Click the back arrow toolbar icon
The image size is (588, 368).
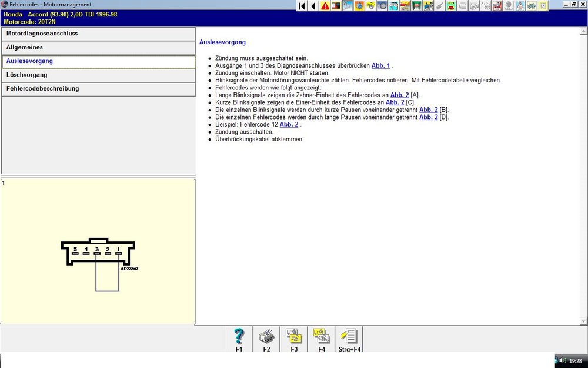[313, 6]
